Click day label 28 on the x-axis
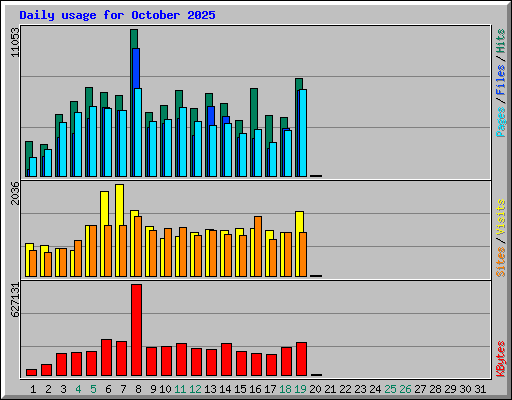Image resolution: width=512 pixels, height=400 pixels. pos(435,389)
